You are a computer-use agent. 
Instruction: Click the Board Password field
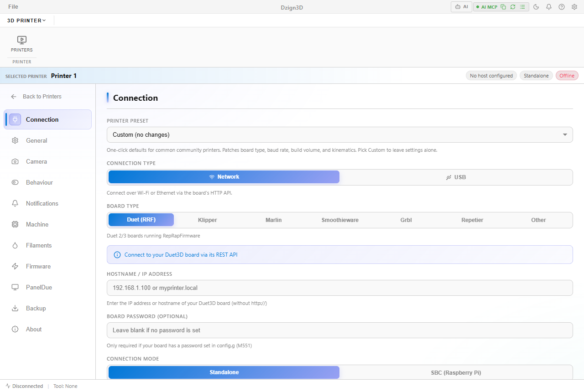[x=339, y=330]
